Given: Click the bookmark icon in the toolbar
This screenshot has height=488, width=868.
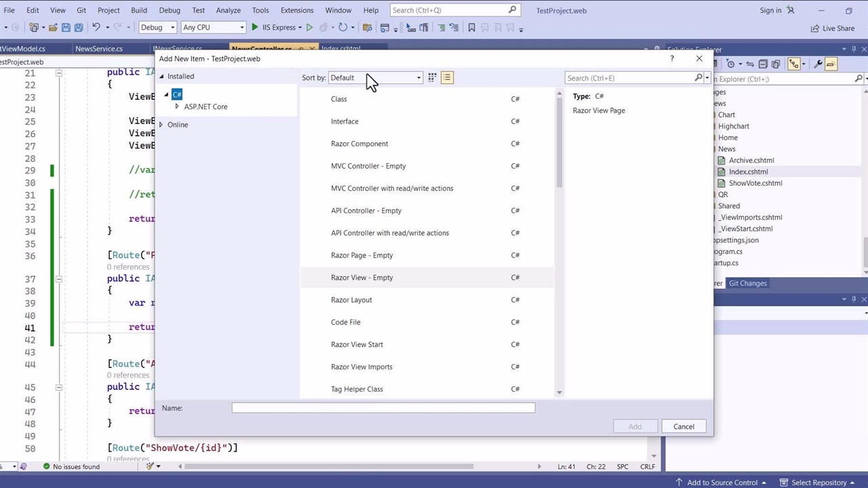Looking at the screenshot, I should [472, 28].
